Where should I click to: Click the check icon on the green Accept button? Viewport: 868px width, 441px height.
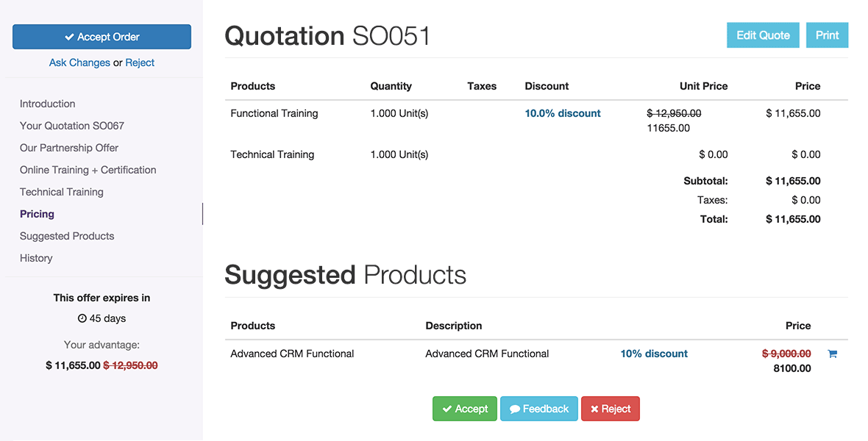pos(447,409)
